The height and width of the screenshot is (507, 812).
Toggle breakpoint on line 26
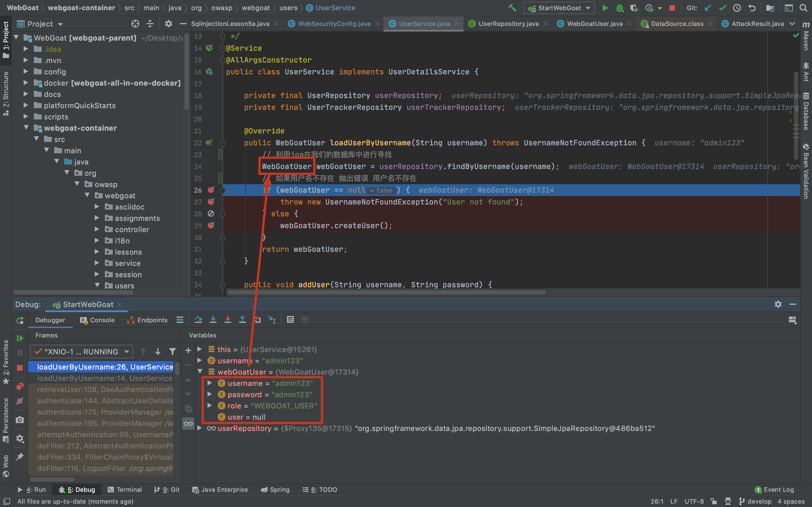211,190
